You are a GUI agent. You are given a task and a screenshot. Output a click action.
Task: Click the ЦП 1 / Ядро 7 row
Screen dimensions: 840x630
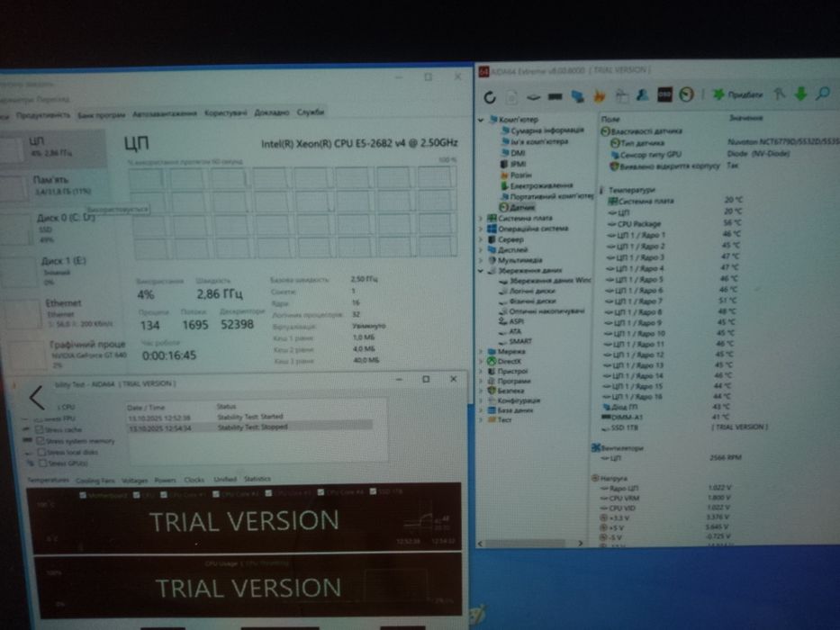coord(673,301)
